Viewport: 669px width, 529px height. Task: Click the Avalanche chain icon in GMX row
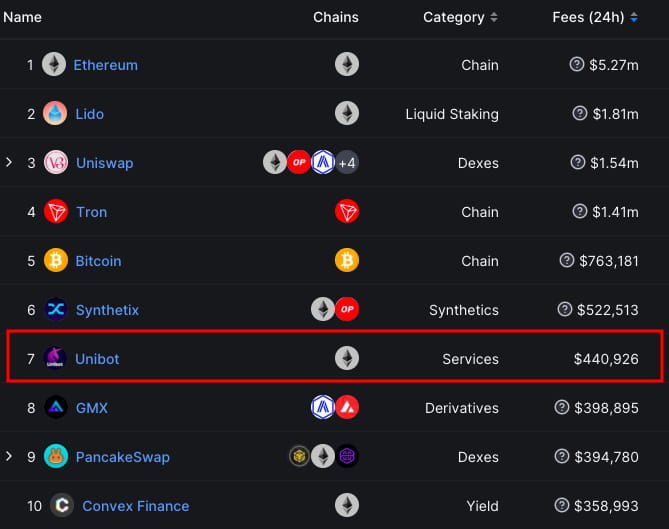347,408
